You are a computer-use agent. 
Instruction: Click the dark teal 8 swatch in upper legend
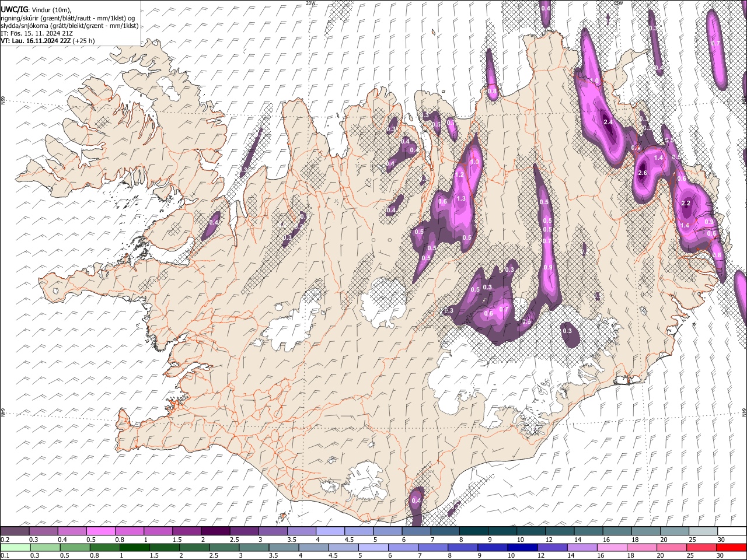pos(473,531)
